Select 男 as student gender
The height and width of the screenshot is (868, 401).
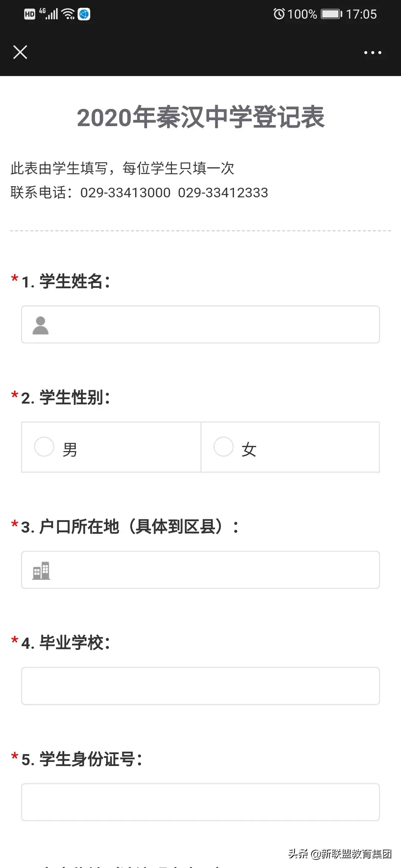(45, 447)
